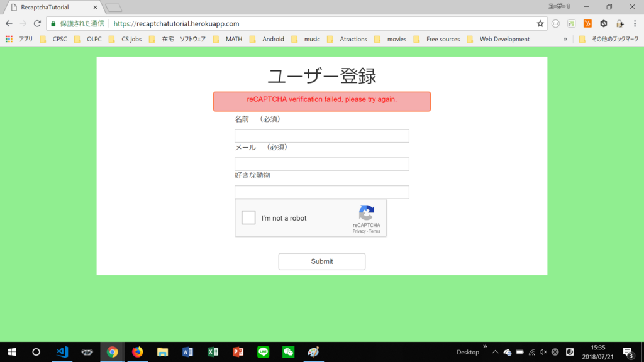Check the I'm not a robot checkbox
Image resolution: width=644 pixels, height=362 pixels.
click(x=248, y=217)
